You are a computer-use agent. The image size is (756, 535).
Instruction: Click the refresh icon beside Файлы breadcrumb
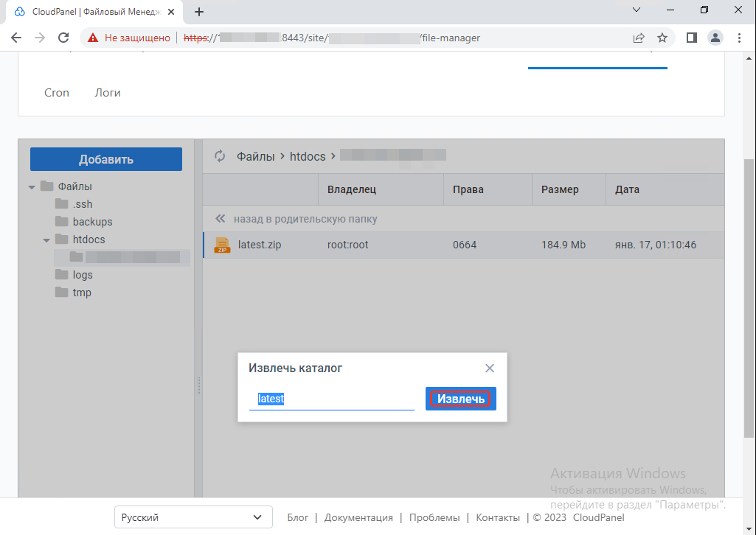tap(219, 156)
